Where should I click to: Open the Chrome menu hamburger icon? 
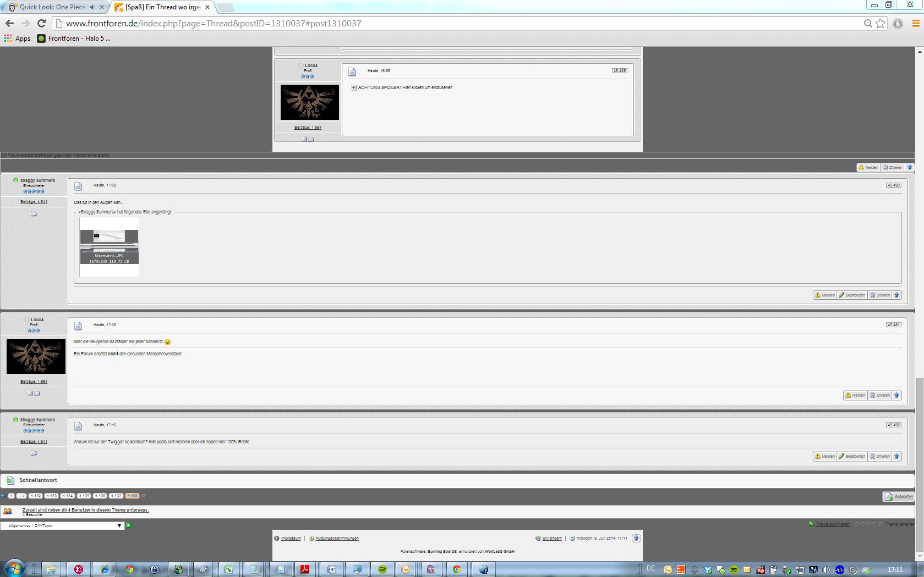click(916, 23)
